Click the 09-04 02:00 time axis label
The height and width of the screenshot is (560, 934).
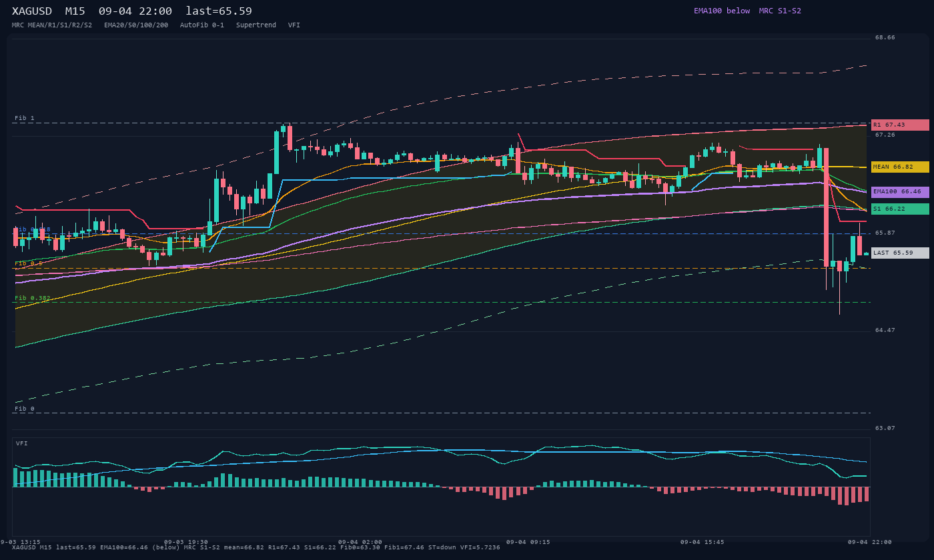[x=360, y=542]
